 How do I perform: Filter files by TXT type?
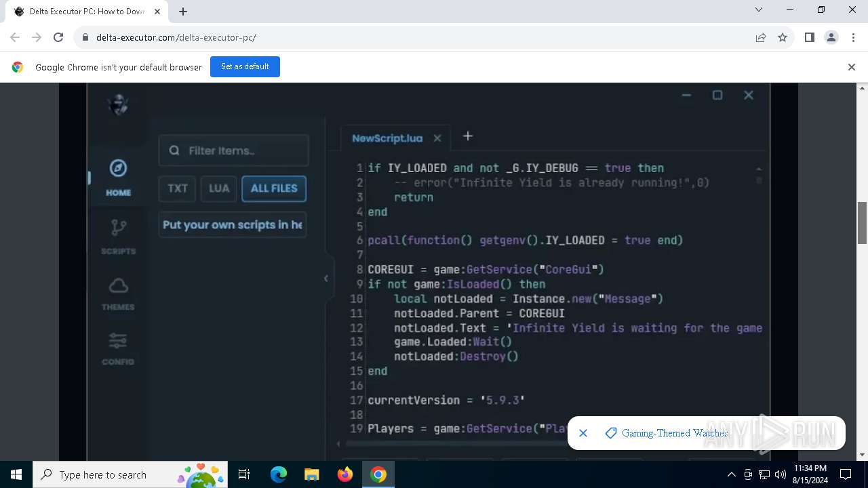(178, 188)
